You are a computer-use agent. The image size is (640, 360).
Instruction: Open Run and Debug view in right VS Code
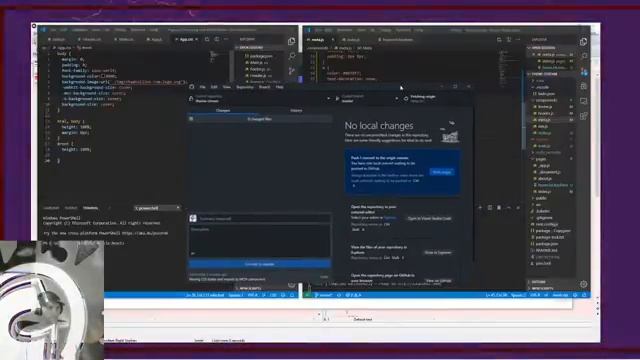click(x=584, y=87)
